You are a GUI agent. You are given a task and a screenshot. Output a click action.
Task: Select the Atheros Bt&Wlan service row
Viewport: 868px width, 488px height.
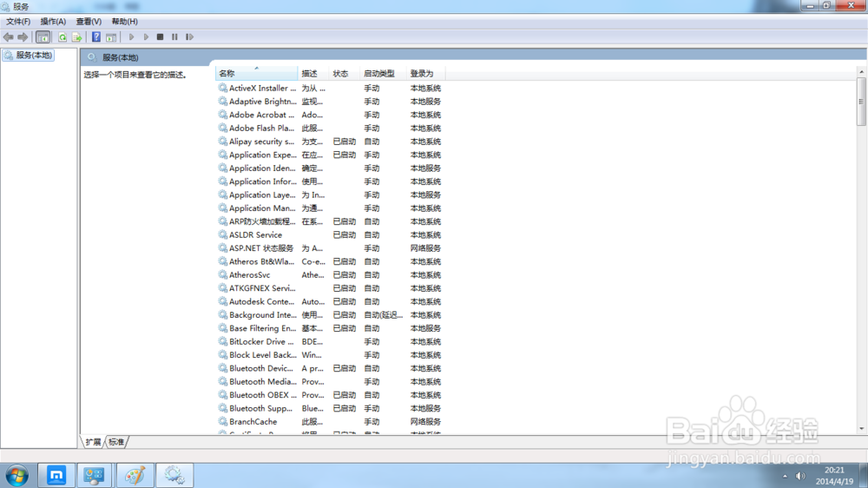(329, 261)
